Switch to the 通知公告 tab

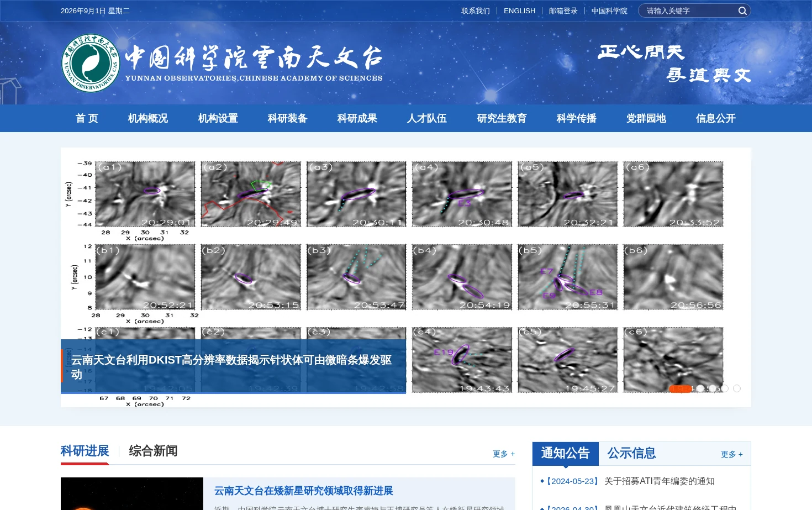pos(566,453)
